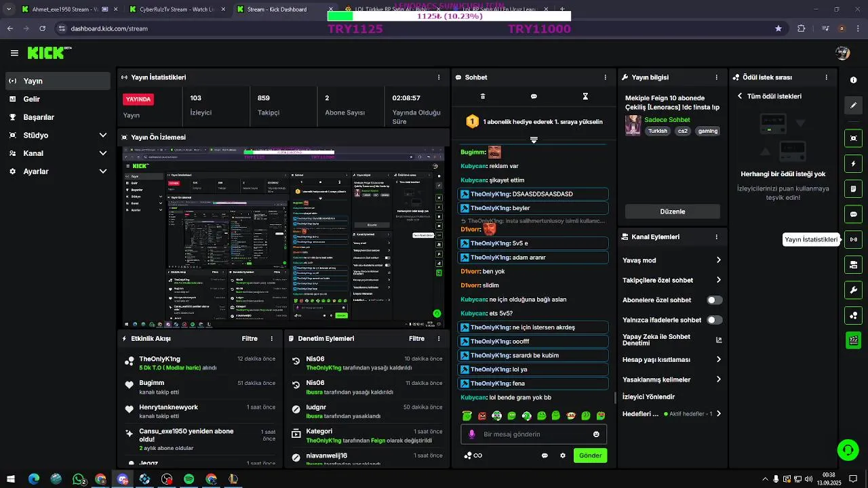Open Başarılar in the left sidebar
The width and height of the screenshot is (868, 488).
coord(57,117)
